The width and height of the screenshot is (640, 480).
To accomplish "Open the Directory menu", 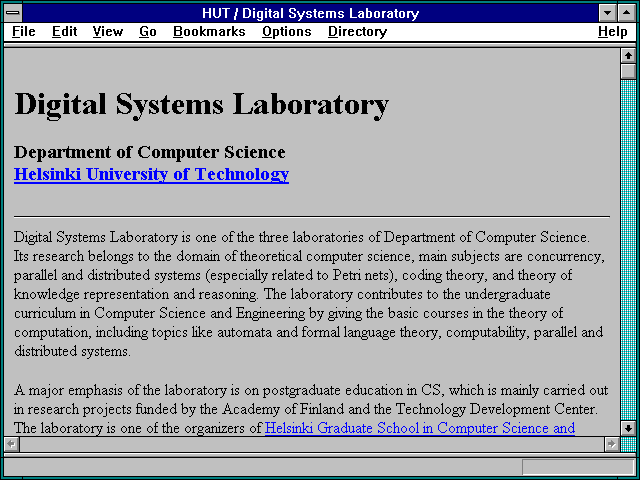I will point(358,32).
